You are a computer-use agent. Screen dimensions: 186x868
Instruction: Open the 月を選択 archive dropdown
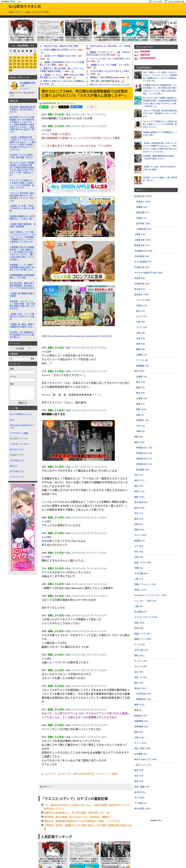[x=23, y=348]
